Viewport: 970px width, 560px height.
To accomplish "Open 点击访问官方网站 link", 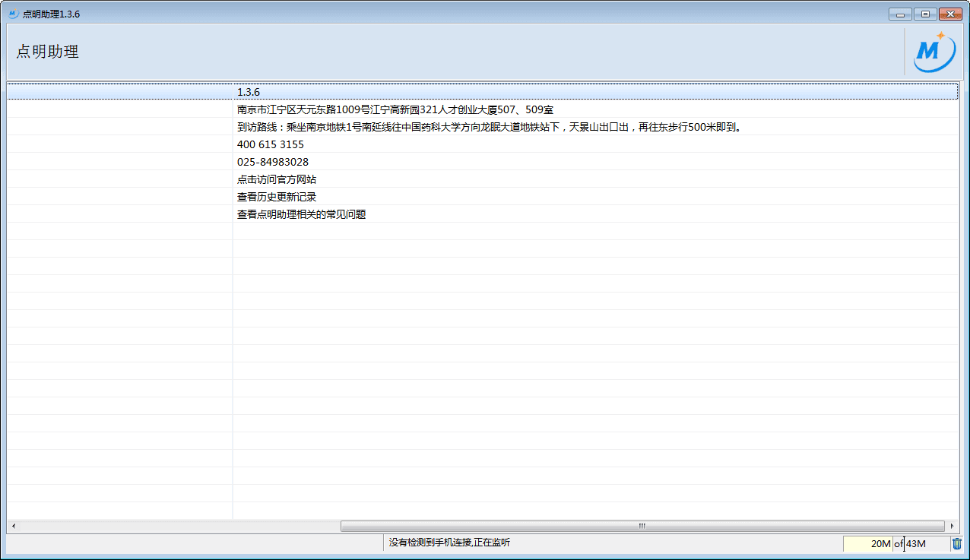I will point(277,179).
